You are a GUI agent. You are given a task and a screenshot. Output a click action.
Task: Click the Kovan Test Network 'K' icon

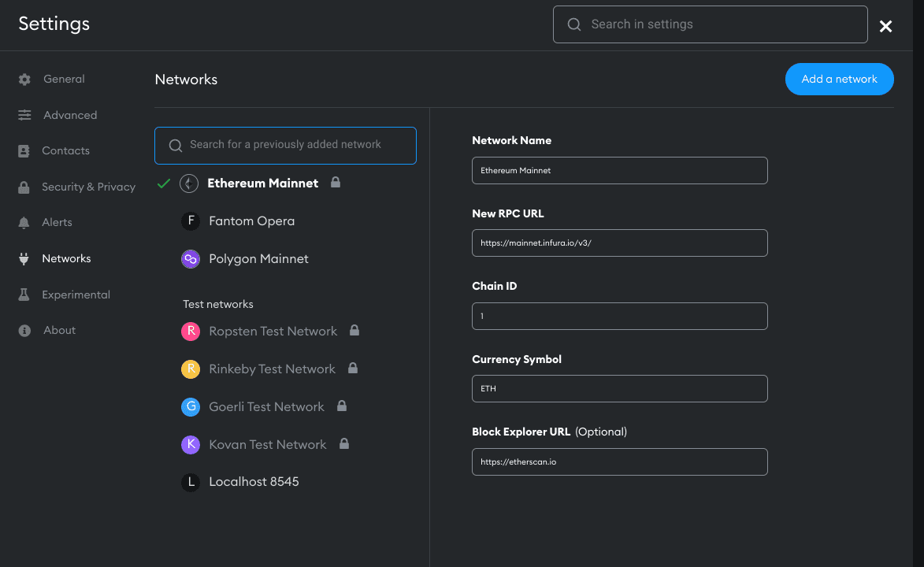click(190, 445)
